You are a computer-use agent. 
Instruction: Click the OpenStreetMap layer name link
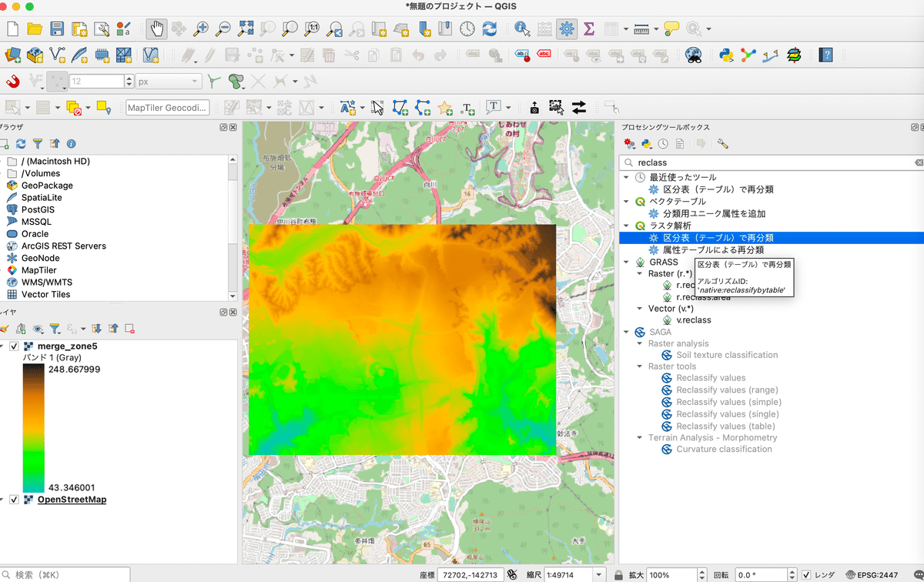(x=72, y=499)
